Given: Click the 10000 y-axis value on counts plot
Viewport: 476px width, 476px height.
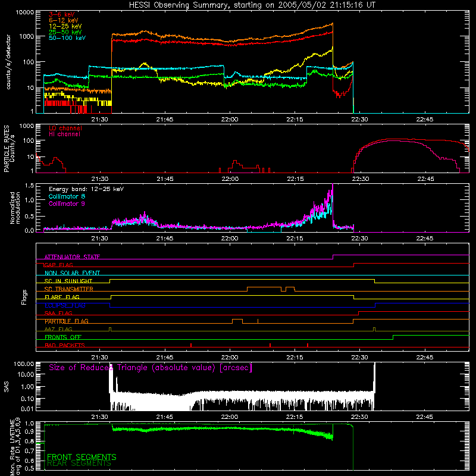Looking at the screenshot, I should [25, 12].
